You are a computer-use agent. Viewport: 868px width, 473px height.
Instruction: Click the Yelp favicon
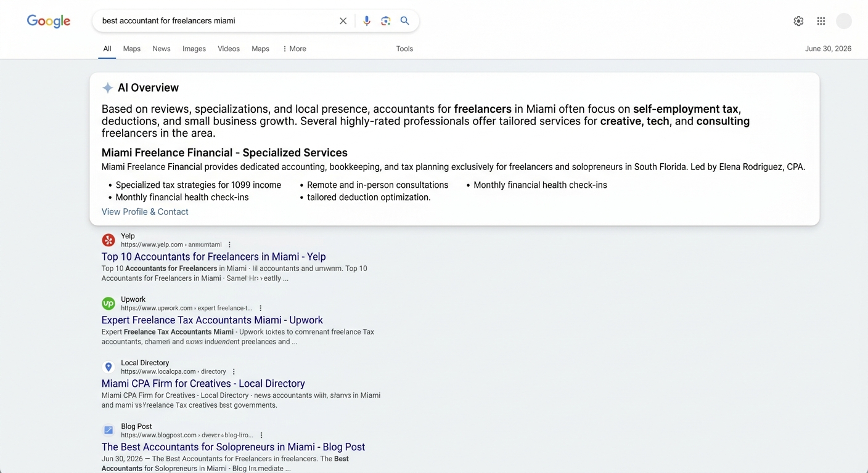[x=108, y=240]
